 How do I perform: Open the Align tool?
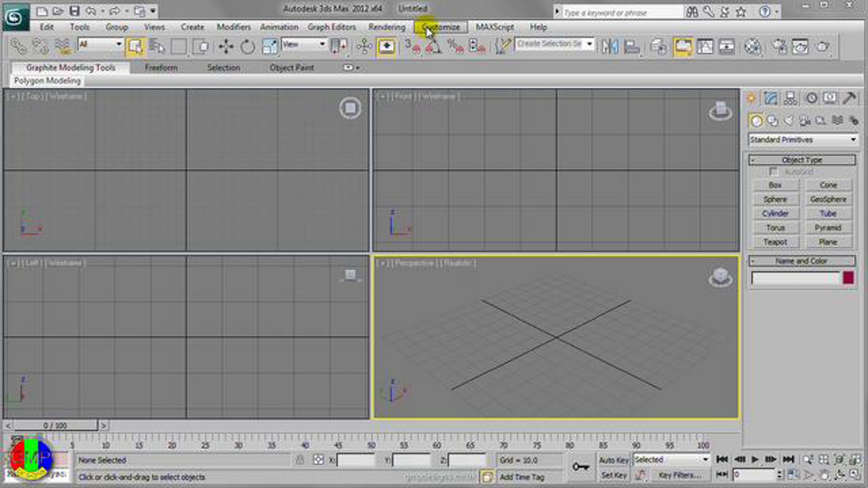632,47
